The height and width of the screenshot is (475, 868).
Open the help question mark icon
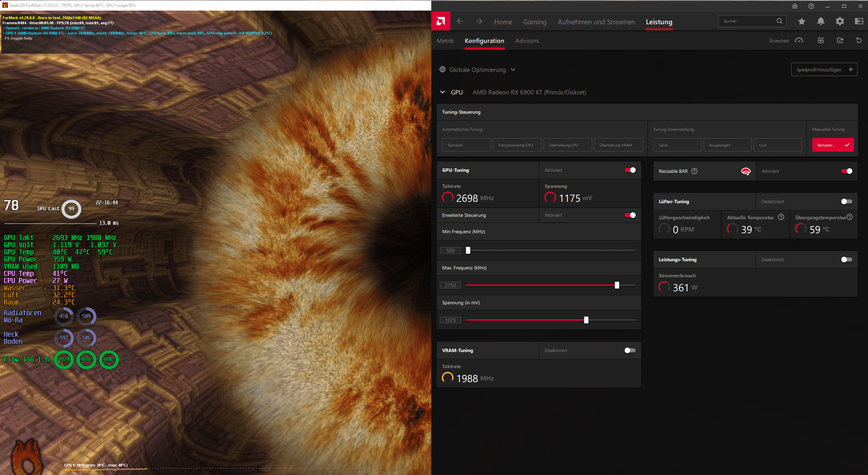pos(811,6)
